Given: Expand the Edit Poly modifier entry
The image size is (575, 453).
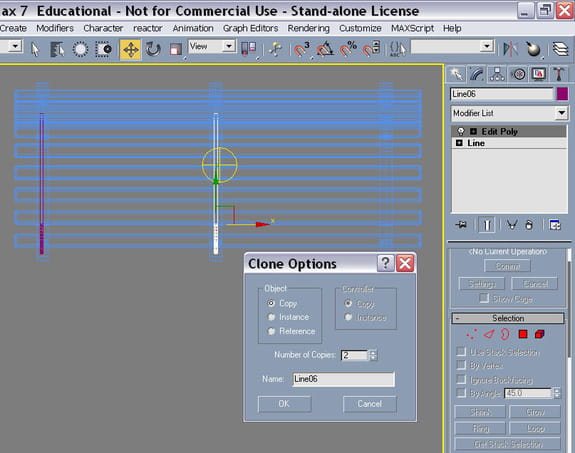Looking at the screenshot, I should pos(473,131).
